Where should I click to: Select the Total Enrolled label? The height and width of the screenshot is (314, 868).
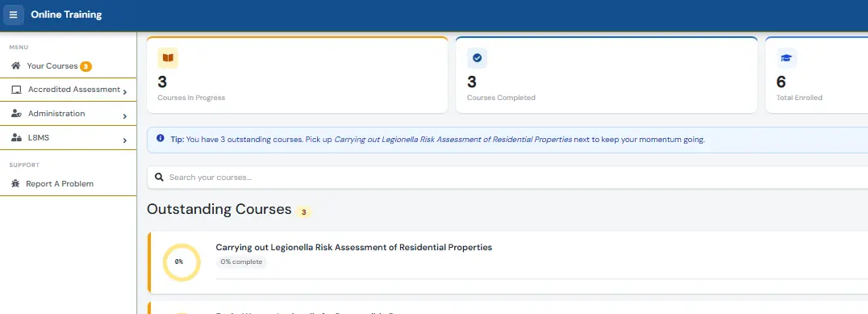[799, 98]
